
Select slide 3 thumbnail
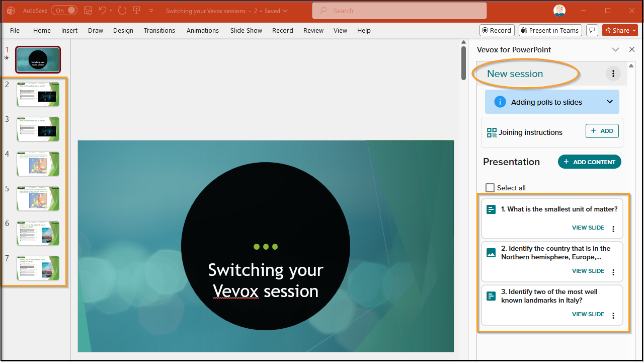38,129
